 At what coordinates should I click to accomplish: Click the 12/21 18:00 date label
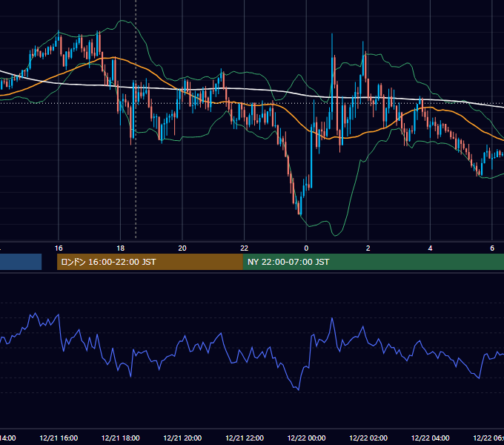pyautogui.click(x=121, y=438)
